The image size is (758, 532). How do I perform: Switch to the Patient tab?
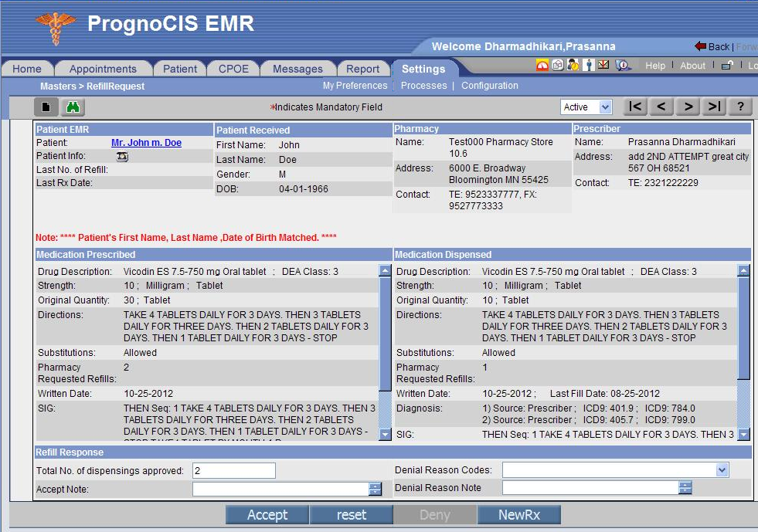(180, 69)
